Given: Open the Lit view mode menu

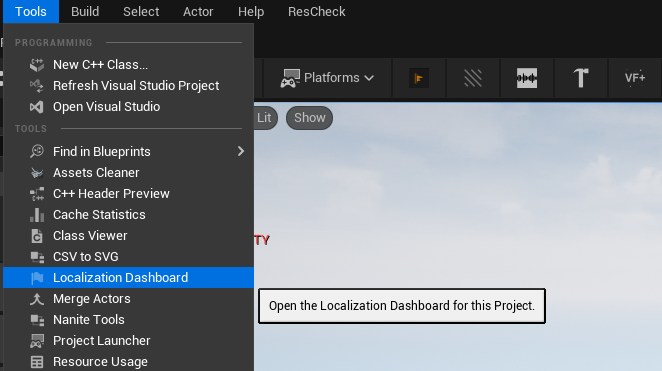Looking at the screenshot, I should click(265, 118).
